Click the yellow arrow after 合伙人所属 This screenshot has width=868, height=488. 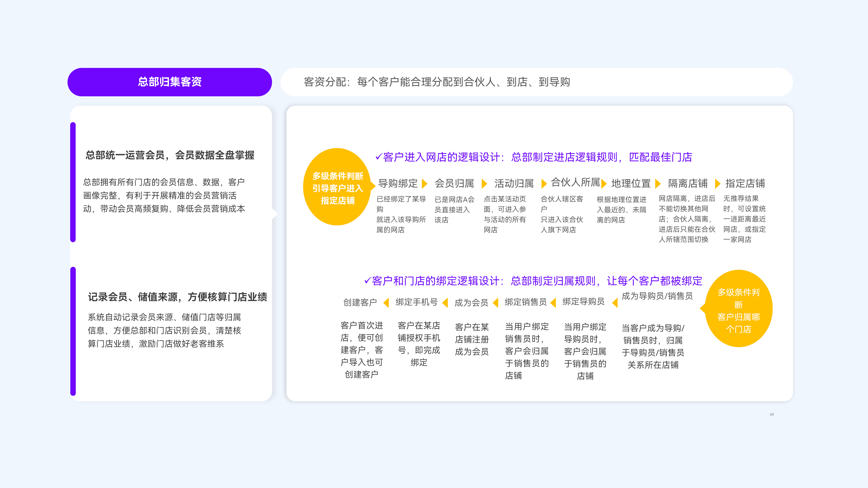click(604, 184)
